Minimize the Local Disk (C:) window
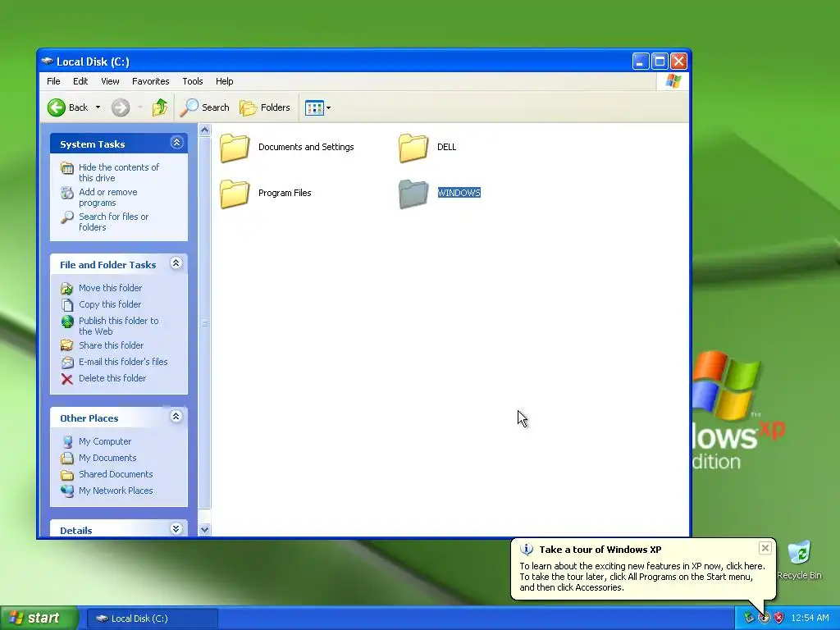The height and width of the screenshot is (630, 840). 640,62
